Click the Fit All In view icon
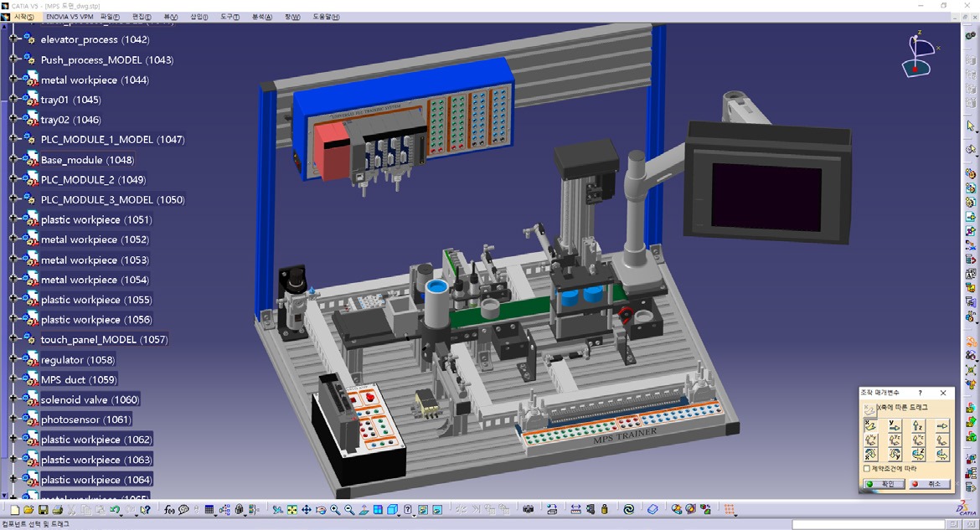980x530 pixels. pos(292,510)
